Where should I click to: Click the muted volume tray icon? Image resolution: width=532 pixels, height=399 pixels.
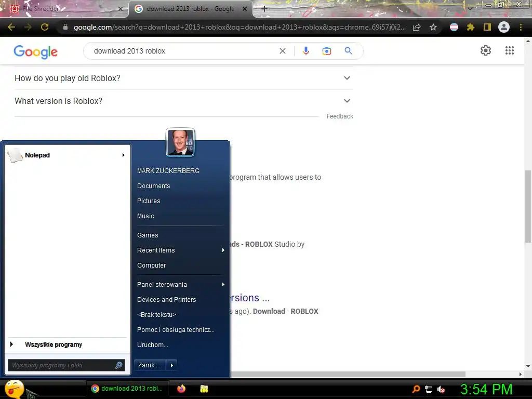tap(441, 390)
